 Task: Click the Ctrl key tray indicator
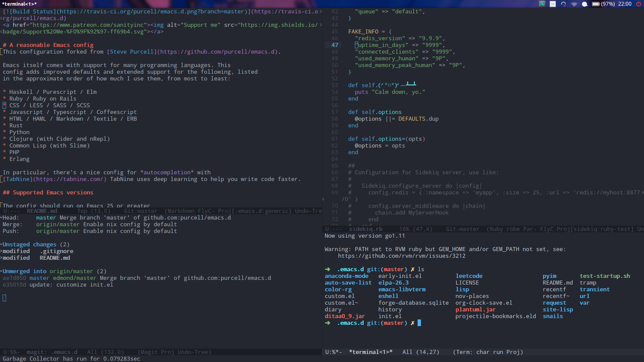point(553,4)
